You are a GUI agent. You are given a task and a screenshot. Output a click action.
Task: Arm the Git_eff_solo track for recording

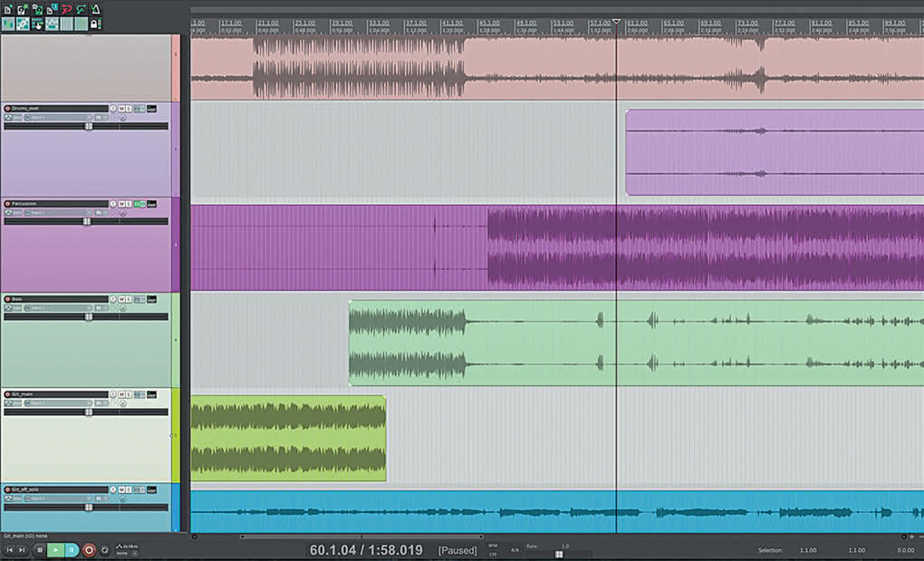7,489
